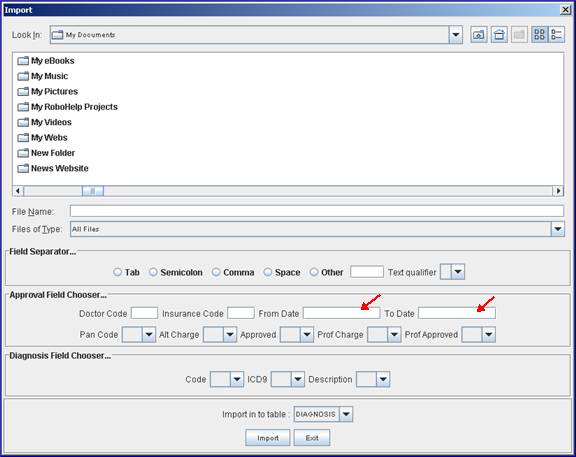Open the Import in to table dropdown
576x457 pixels.
coord(346,414)
